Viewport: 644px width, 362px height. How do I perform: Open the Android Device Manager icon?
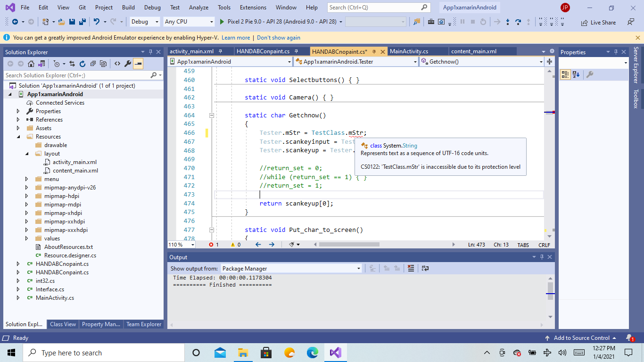(x=441, y=22)
